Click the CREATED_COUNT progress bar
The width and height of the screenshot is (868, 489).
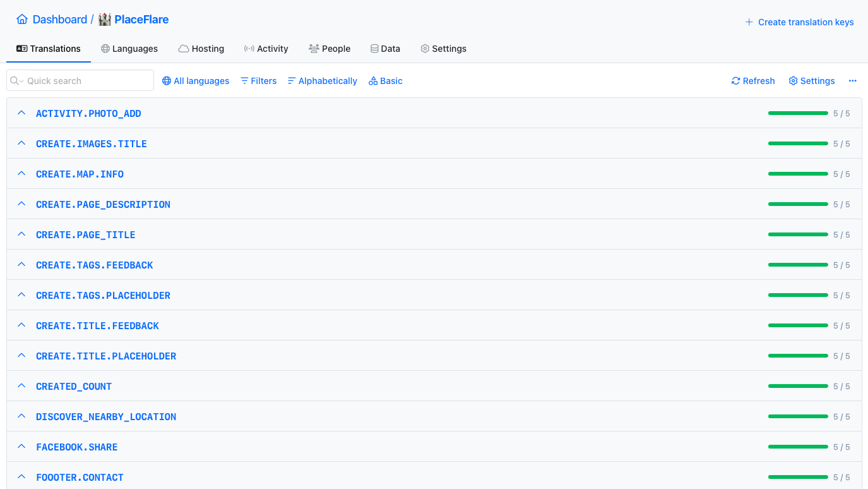798,386
